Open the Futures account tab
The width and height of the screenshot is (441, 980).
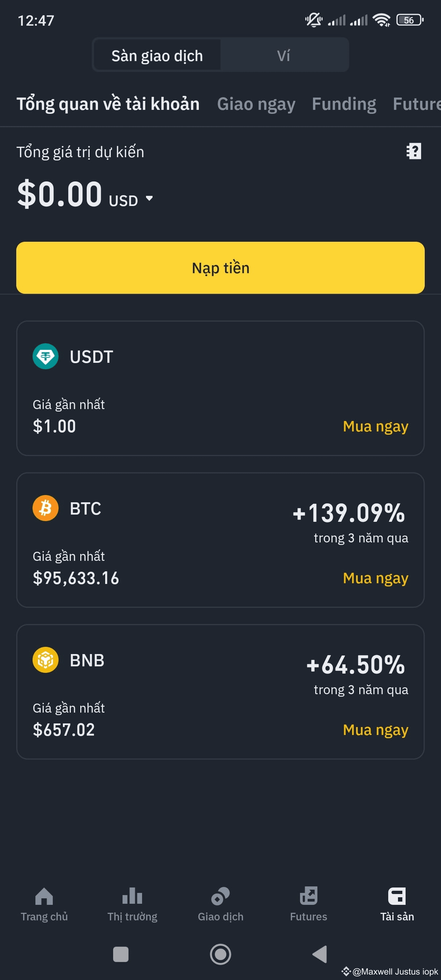417,104
